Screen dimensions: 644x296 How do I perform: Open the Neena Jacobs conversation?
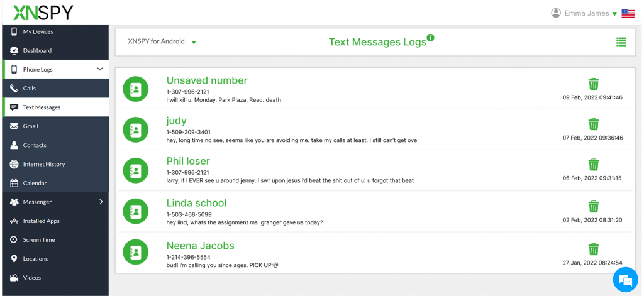[x=200, y=246]
